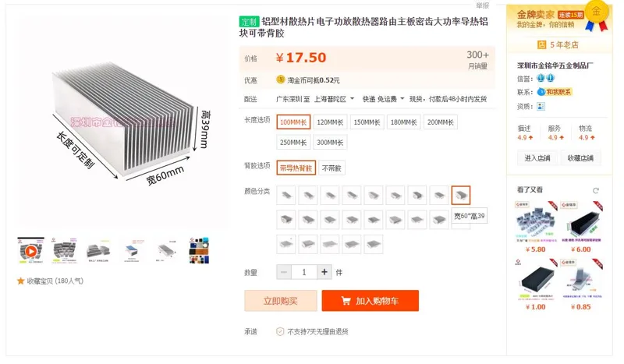The height and width of the screenshot is (364, 624).
Task: Click the 定制 green tag
Action: coord(249,22)
